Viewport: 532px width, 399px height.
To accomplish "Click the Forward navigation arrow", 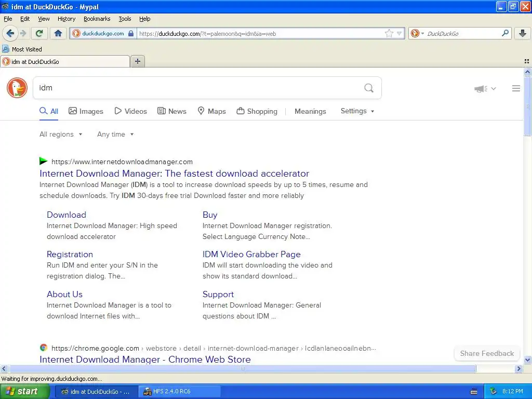I will [23, 33].
